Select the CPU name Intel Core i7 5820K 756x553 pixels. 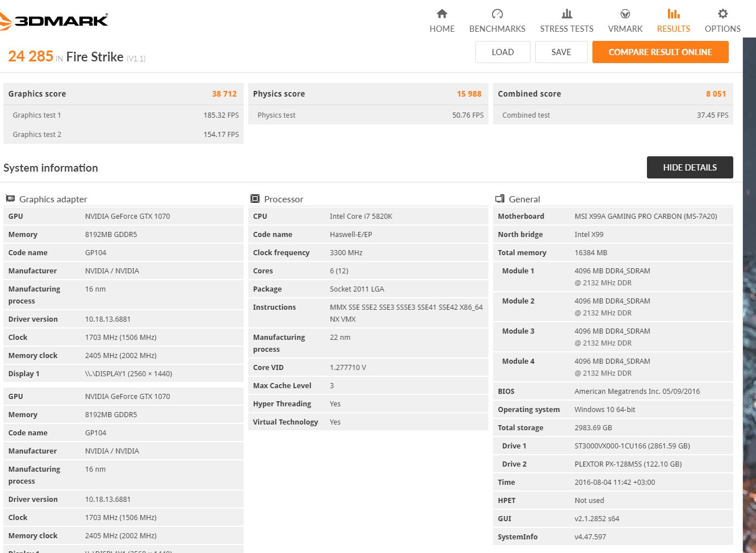click(361, 216)
